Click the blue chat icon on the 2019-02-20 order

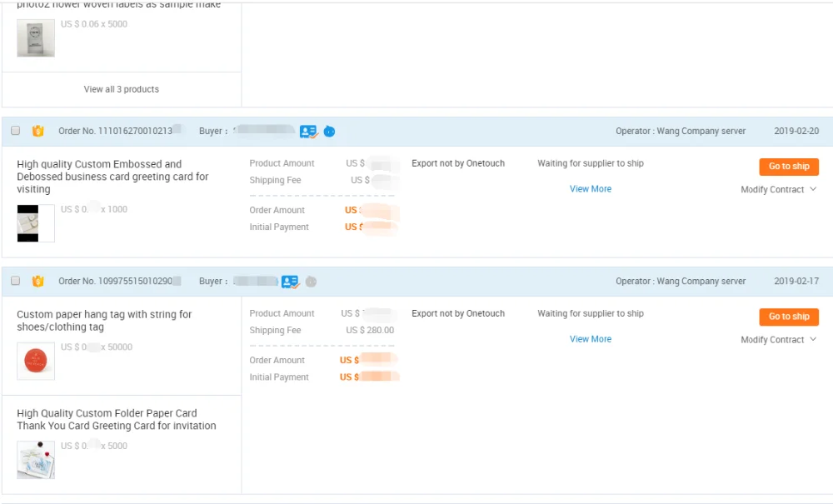329,132
